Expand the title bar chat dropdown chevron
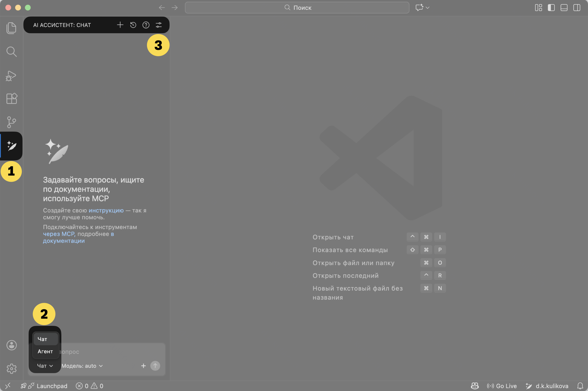 tap(428, 8)
